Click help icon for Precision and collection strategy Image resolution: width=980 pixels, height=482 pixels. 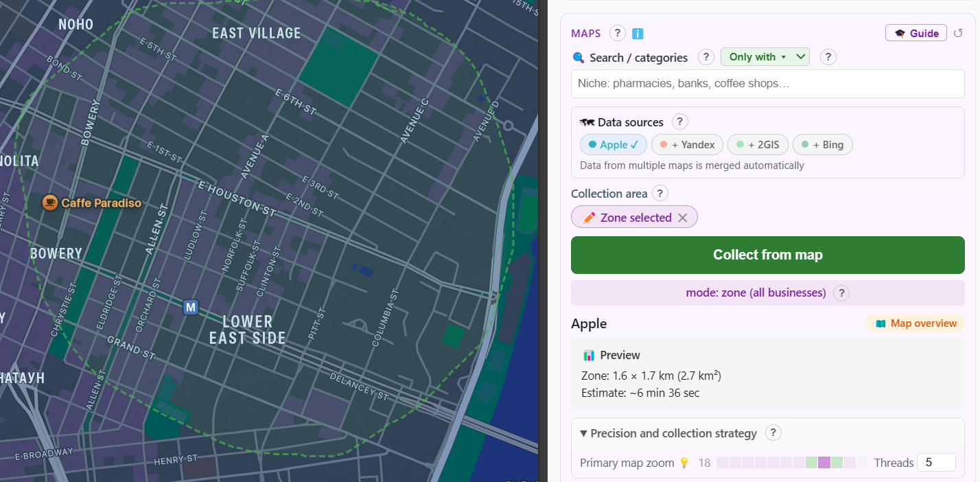coord(773,433)
